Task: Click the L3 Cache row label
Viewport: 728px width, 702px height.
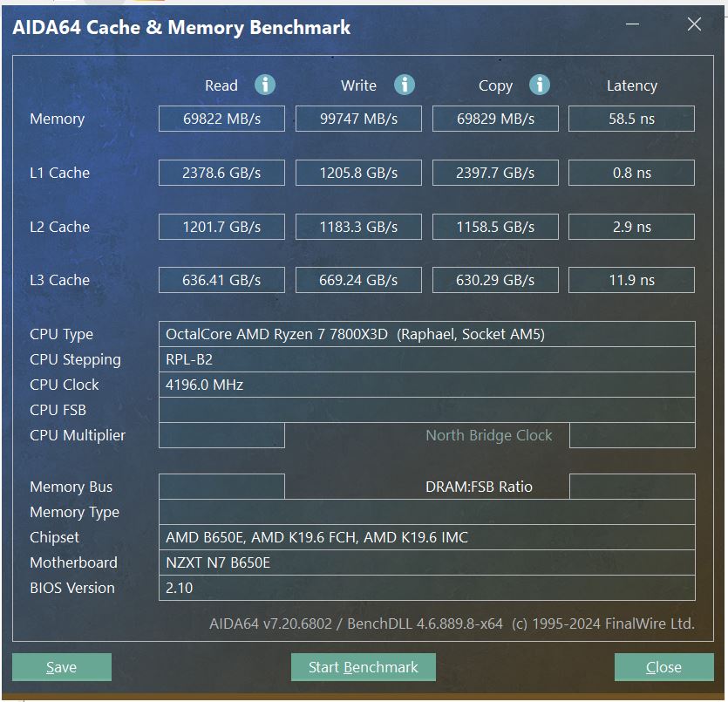Action: 59,280
